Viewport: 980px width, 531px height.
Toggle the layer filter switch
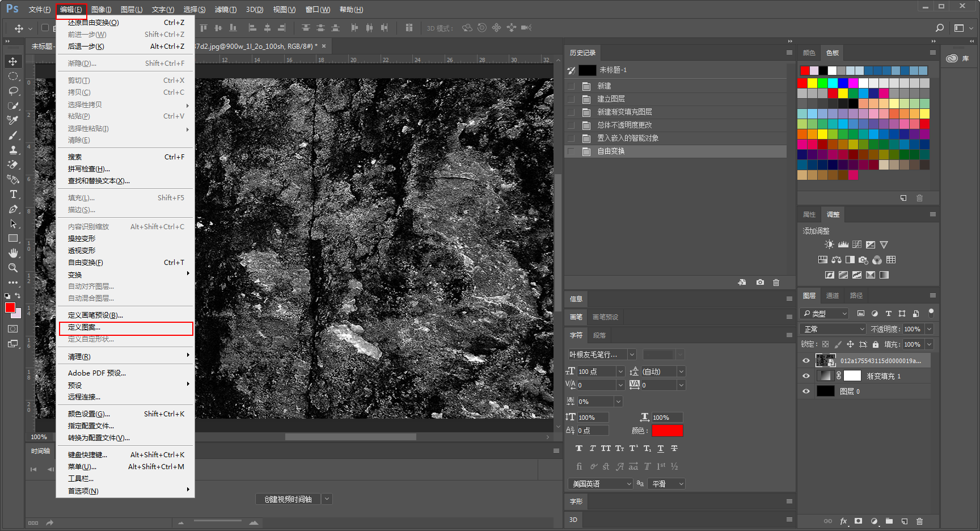pos(931,313)
